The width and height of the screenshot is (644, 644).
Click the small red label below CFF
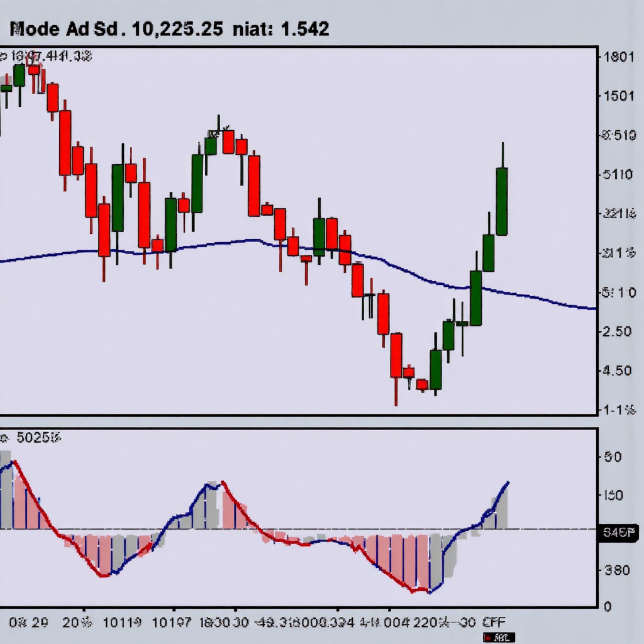499,638
